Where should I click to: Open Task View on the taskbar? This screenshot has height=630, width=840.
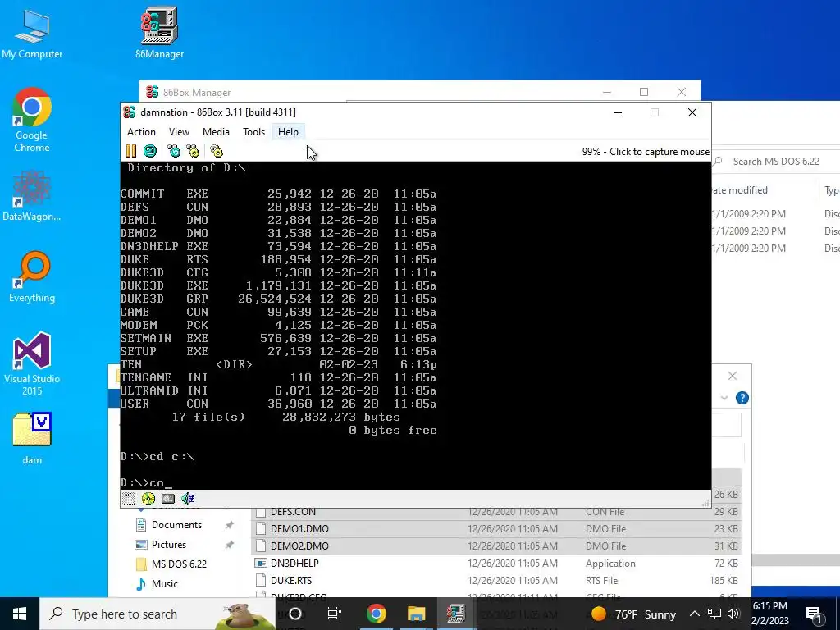(335, 614)
